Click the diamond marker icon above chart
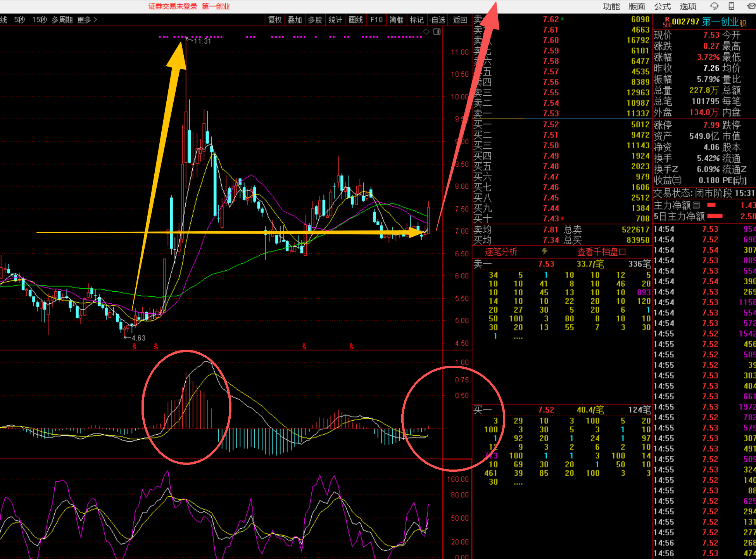This screenshot has width=756, height=559. point(426,32)
